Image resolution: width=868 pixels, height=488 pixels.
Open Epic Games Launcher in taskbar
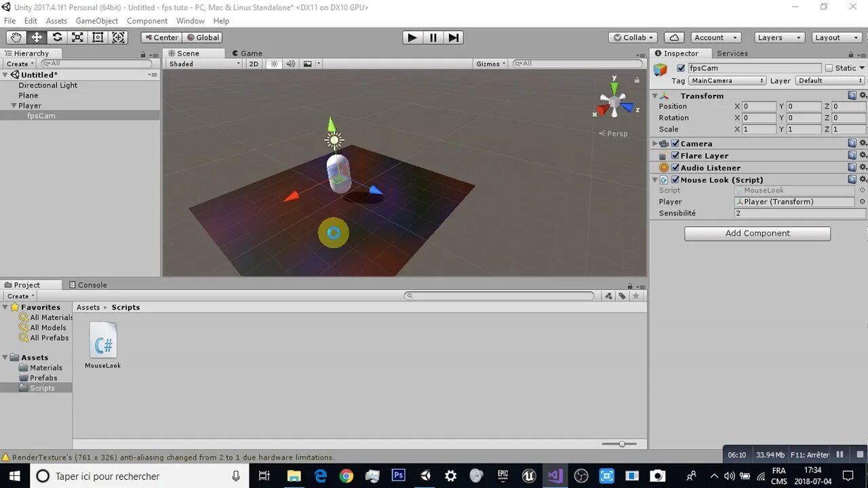502,476
